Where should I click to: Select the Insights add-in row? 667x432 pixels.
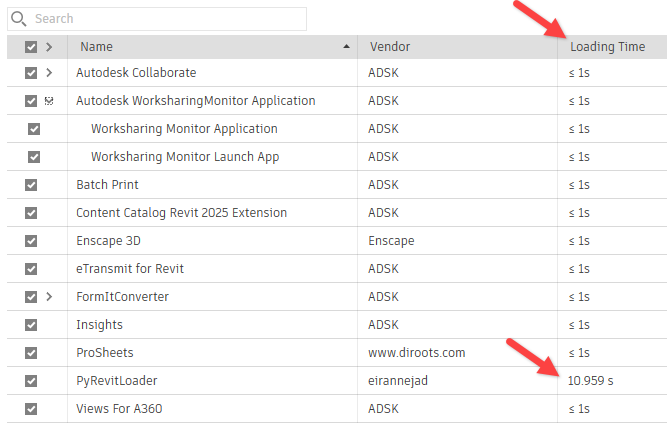tap(337, 324)
